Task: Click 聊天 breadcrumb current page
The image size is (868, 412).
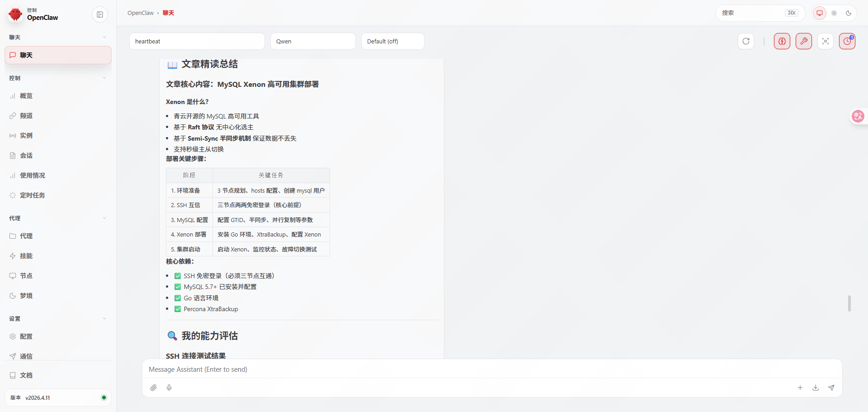Action: (x=168, y=13)
